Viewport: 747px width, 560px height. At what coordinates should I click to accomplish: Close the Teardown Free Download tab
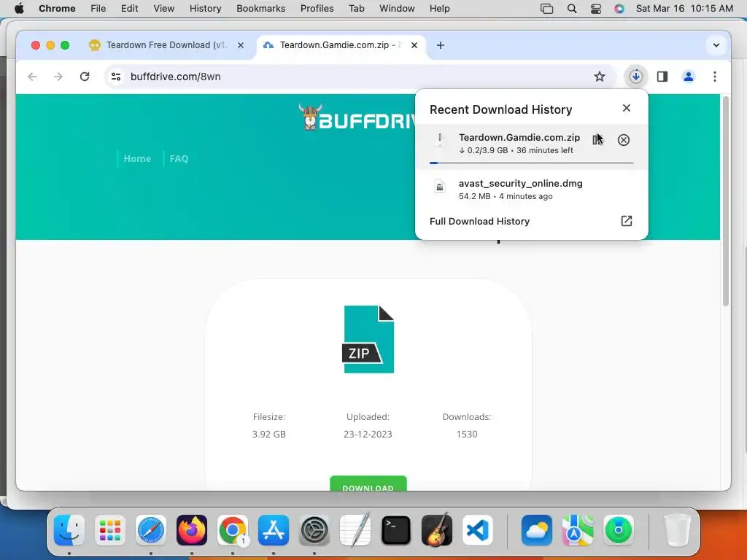coord(241,45)
